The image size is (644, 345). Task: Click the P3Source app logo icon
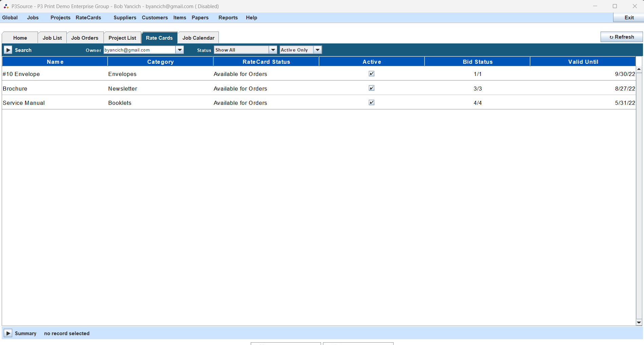click(6, 6)
